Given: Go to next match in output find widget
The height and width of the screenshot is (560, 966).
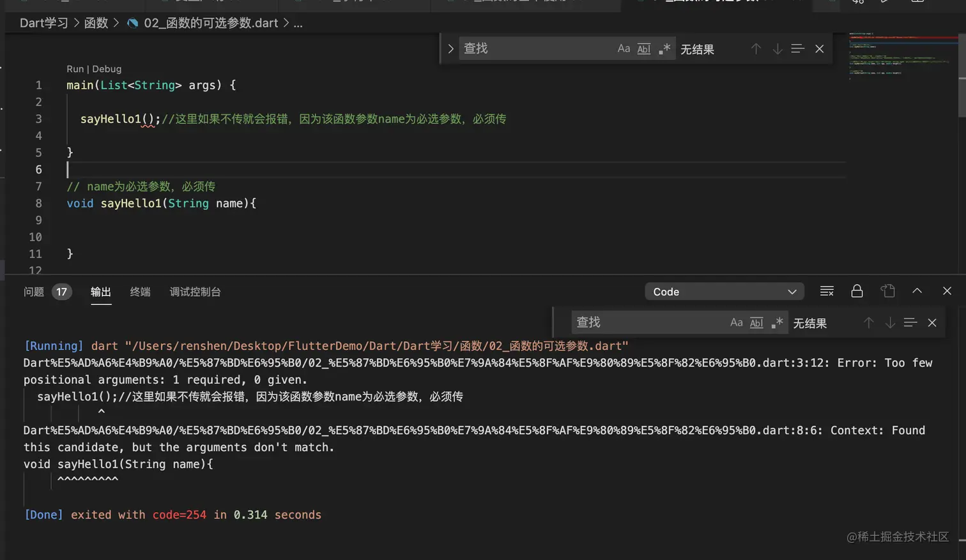Looking at the screenshot, I should (889, 322).
